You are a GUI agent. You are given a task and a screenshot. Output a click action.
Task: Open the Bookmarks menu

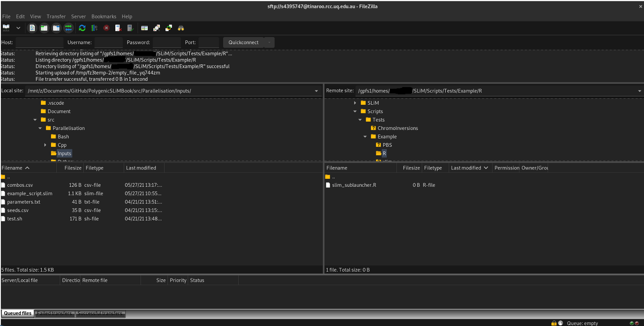104,16
